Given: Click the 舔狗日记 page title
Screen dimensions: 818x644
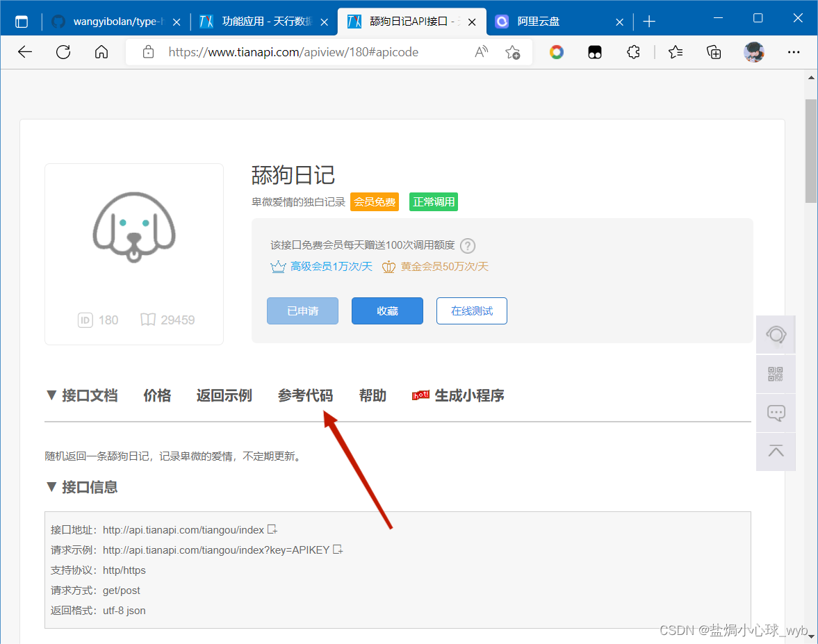Looking at the screenshot, I should point(293,174).
